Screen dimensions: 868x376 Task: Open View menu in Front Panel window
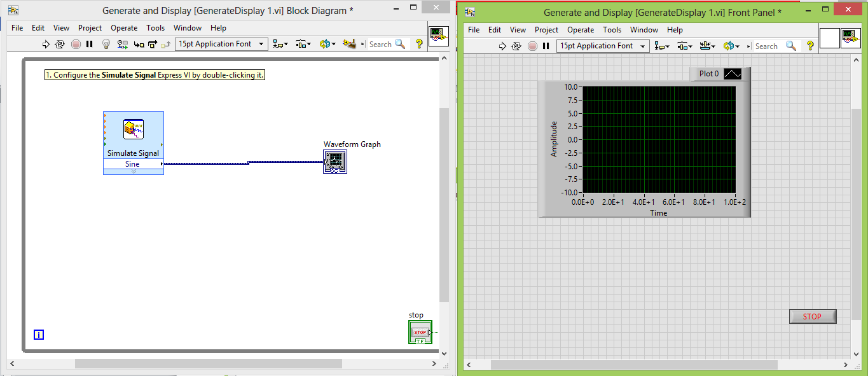click(x=518, y=30)
